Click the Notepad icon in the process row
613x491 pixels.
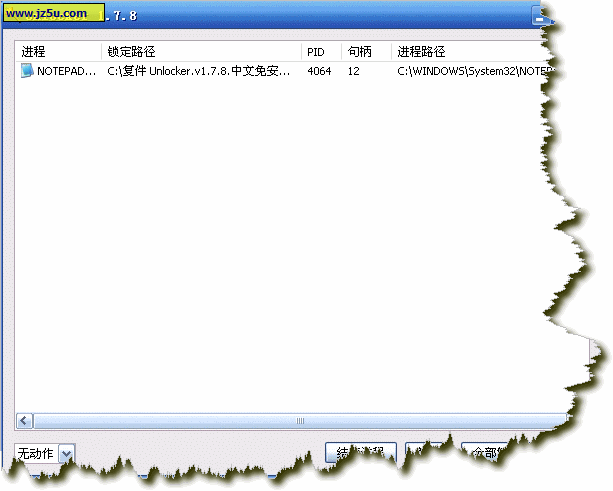[x=27, y=71]
